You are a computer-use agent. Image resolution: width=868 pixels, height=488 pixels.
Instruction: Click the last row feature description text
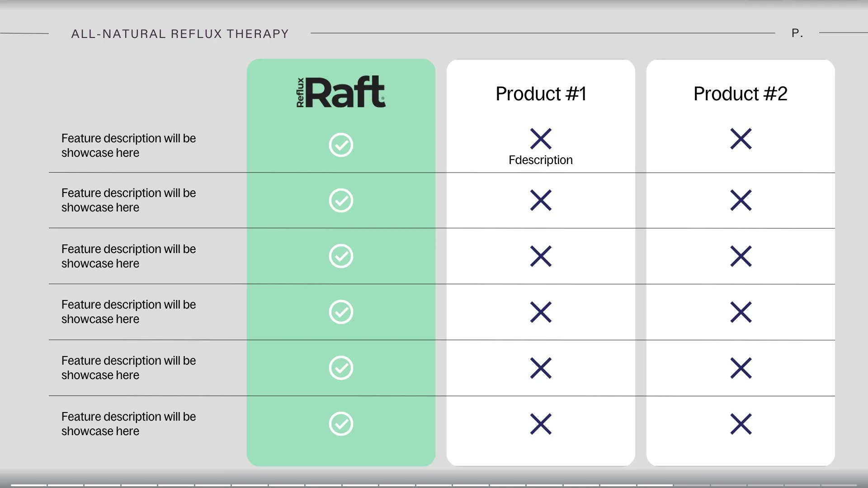coord(129,424)
